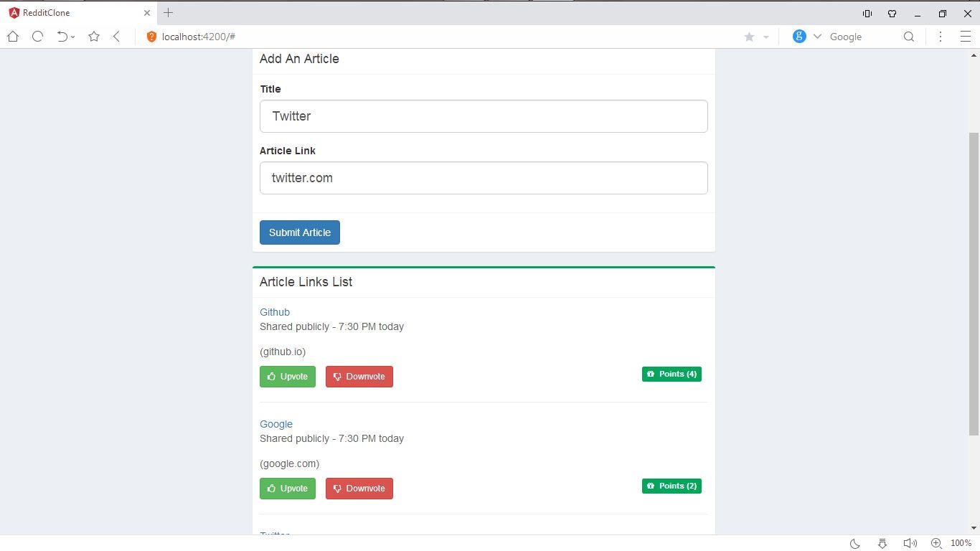Open the bookmarks star icon in toolbar
The width and height of the screenshot is (980, 551).
94,37
